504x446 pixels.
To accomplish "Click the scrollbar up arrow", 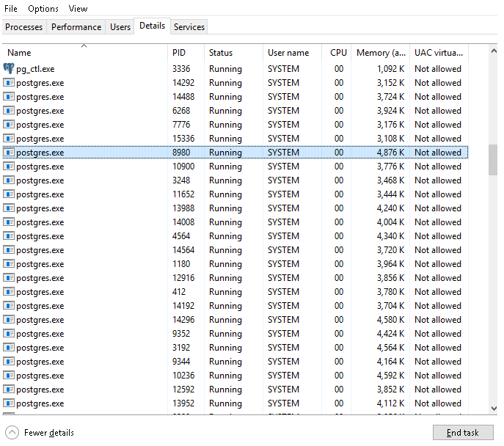I will click(x=494, y=51).
